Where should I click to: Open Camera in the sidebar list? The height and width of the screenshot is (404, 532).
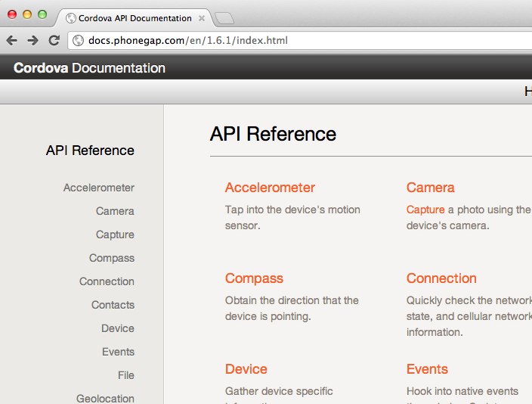[x=115, y=211]
